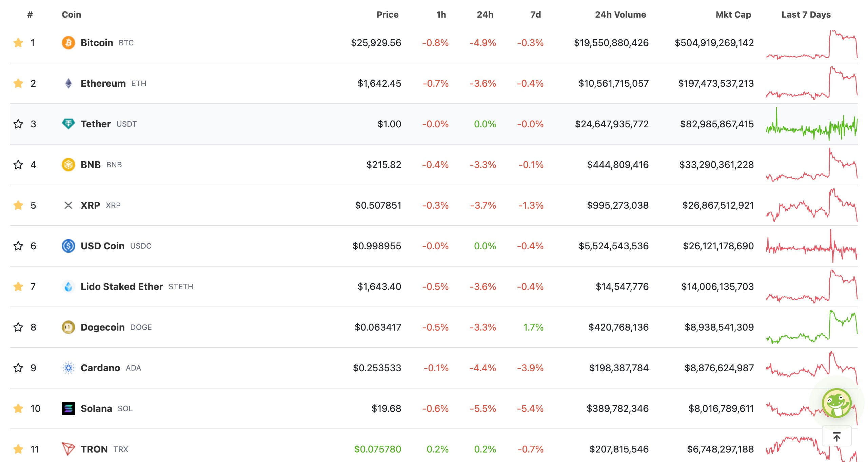Image resolution: width=868 pixels, height=462 pixels.
Task: Click Cardano price $0.253533
Action: click(x=377, y=368)
